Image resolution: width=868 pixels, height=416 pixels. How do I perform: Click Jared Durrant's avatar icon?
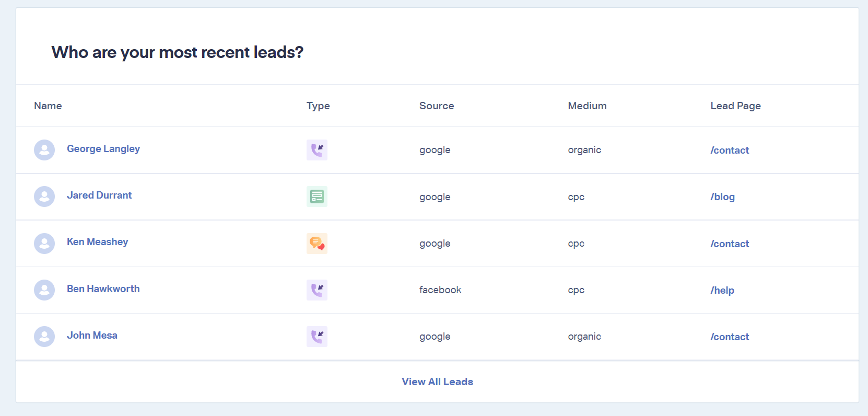pos(44,197)
